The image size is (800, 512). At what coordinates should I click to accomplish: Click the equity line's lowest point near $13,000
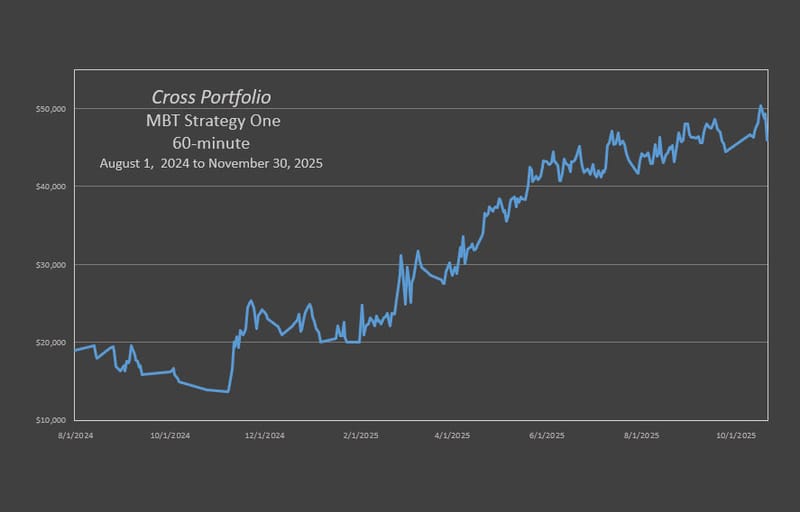(x=228, y=392)
